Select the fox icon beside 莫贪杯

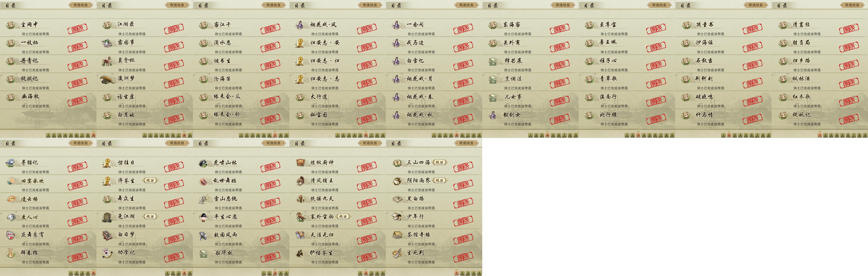(108, 61)
